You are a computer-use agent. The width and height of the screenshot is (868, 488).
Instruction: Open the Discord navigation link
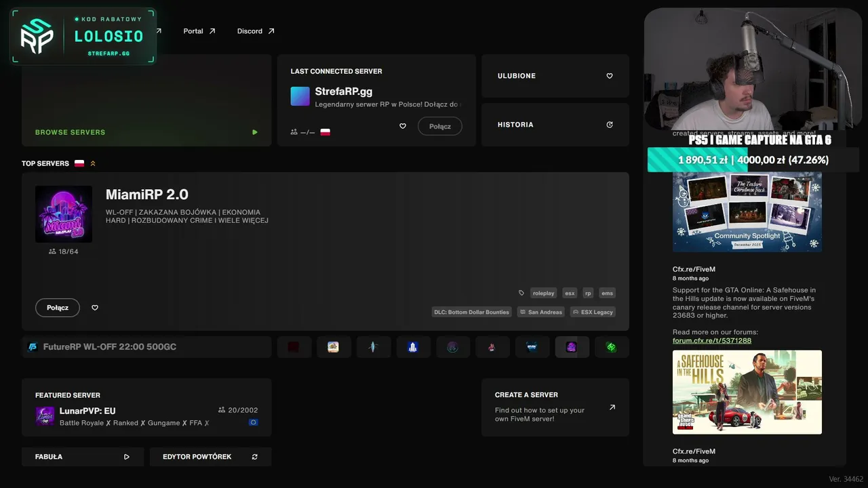click(x=256, y=31)
